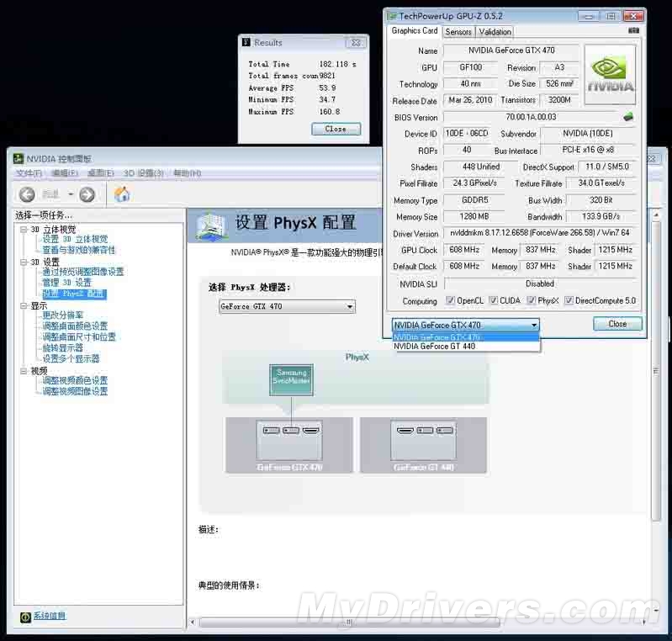Open 通过预览调整图像设置 task
672x641 pixels.
point(82,272)
